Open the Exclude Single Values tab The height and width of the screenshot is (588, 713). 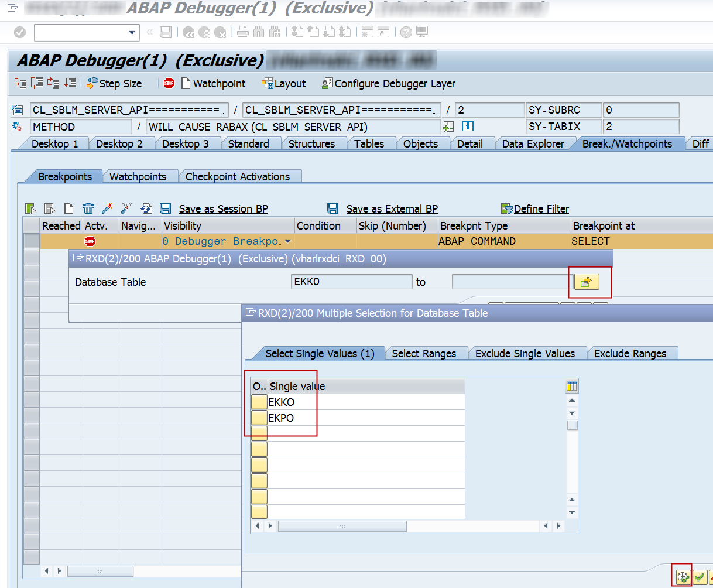pos(526,353)
